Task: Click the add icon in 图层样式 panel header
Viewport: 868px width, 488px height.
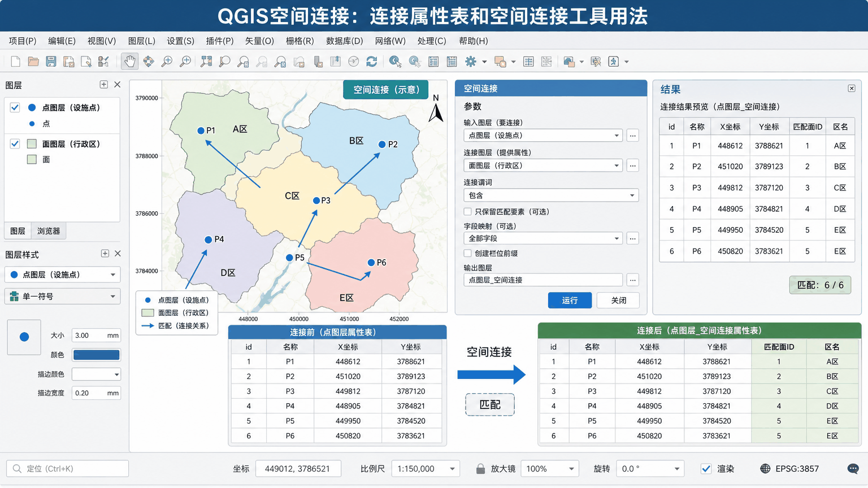Action: pos(105,254)
